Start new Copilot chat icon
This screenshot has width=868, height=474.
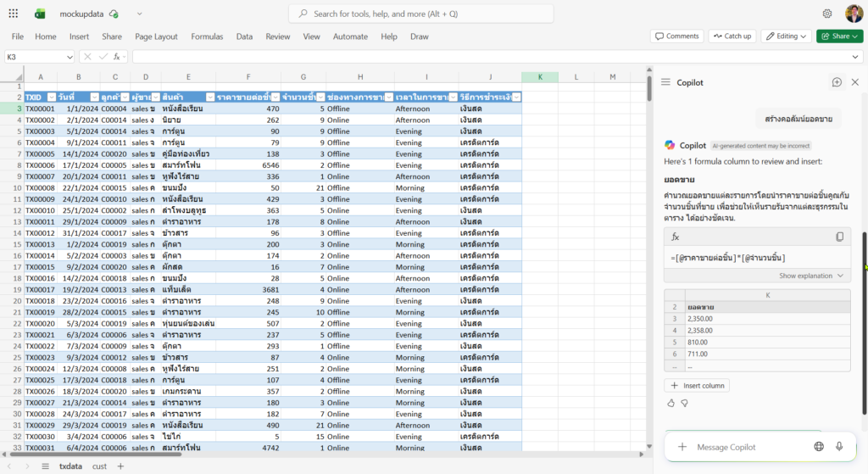pyautogui.click(x=837, y=82)
